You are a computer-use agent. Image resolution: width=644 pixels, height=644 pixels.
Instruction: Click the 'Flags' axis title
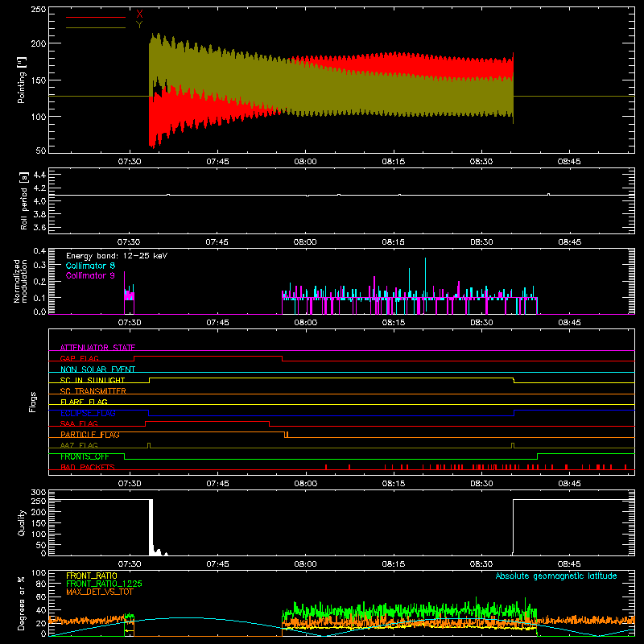pos(32,402)
